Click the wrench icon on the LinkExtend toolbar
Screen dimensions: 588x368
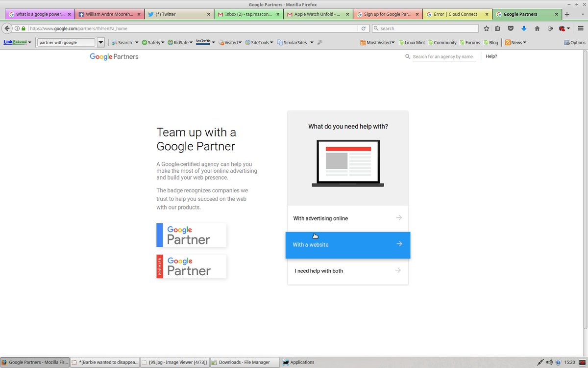(319, 42)
